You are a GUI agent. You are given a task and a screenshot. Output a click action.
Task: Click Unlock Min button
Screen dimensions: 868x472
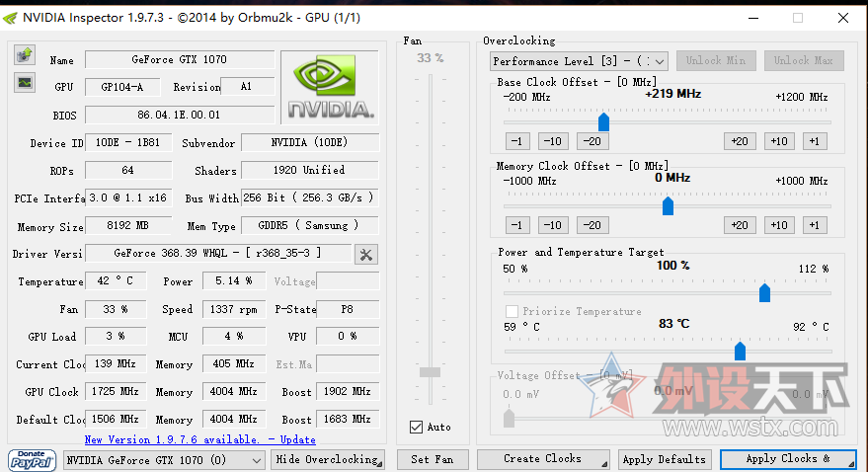(x=716, y=61)
